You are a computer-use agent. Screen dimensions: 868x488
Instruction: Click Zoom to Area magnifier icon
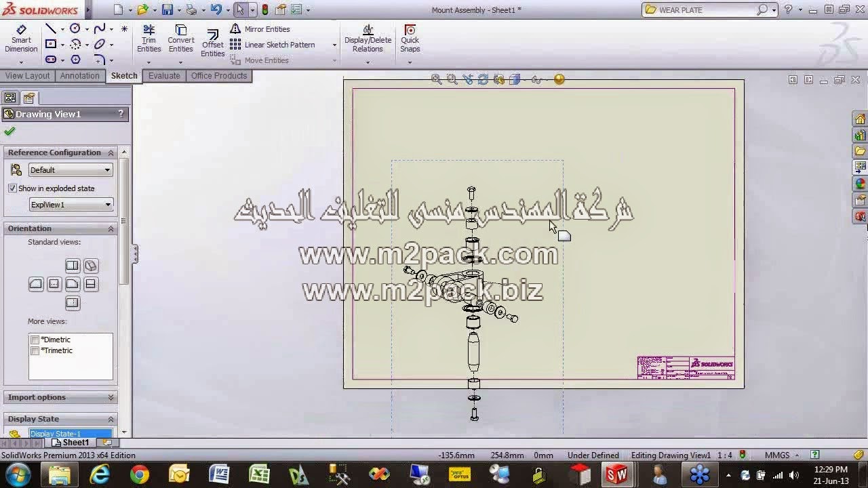452,79
